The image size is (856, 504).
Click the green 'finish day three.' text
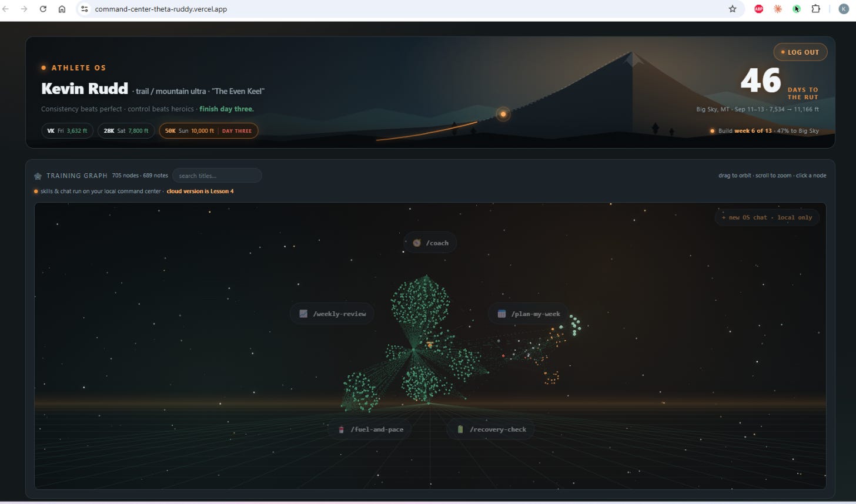pyautogui.click(x=226, y=109)
